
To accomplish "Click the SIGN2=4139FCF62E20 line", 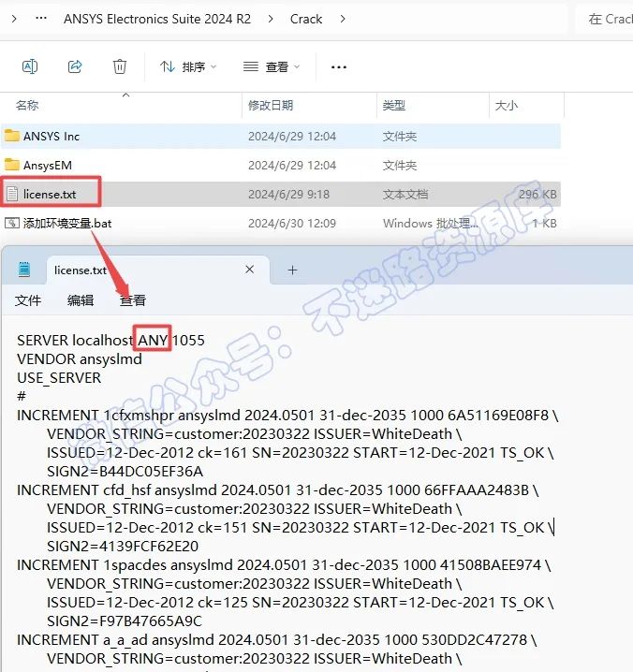I will 123,546.
